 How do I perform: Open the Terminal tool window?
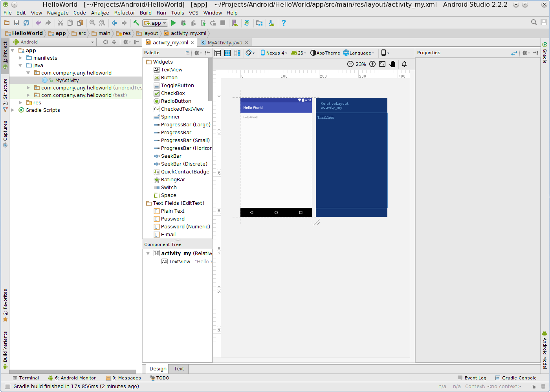tap(26, 378)
